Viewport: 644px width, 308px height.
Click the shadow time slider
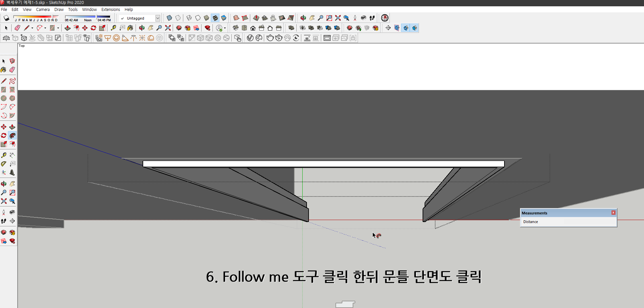point(96,17)
